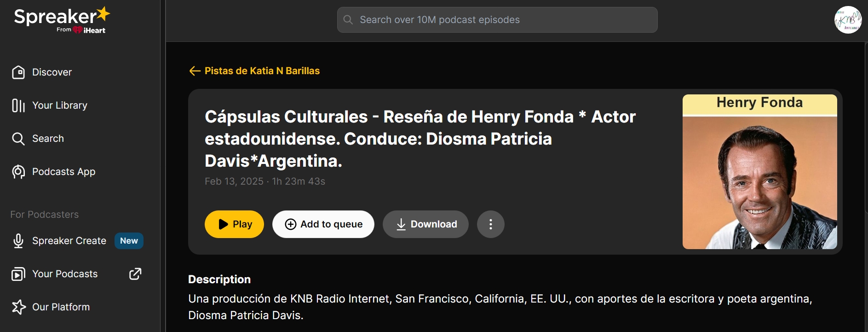Image resolution: width=868 pixels, height=332 pixels.
Task: Open the Henry Fonda episode artwork
Action: [x=760, y=172]
